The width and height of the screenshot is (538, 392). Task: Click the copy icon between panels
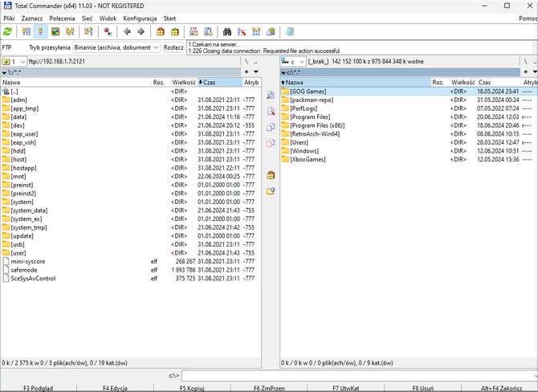(271, 127)
